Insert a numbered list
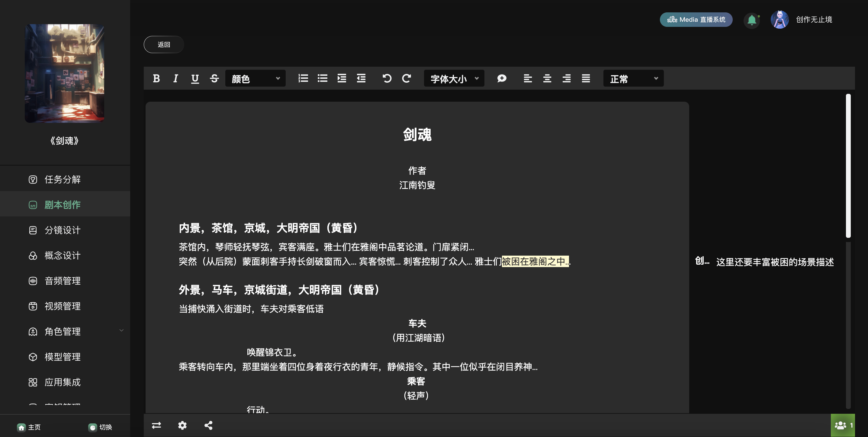 tap(303, 78)
